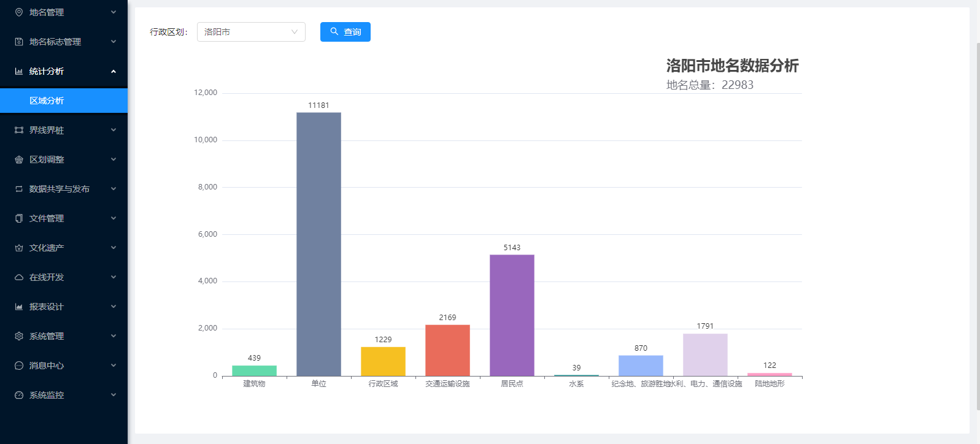Click the 消息中心 message bubble icon

point(19,366)
